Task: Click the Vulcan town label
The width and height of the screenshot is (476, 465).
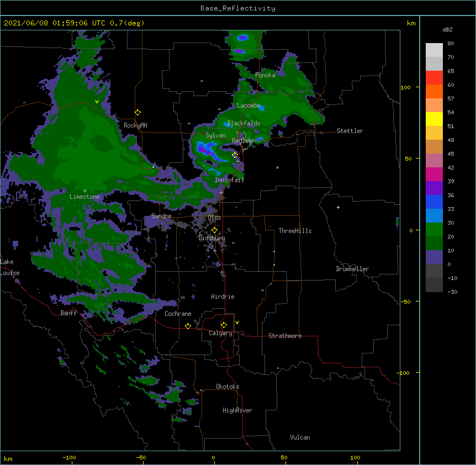Action: [300, 437]
